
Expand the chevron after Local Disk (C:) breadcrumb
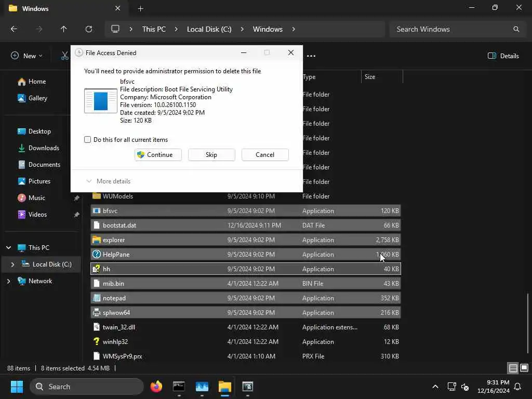(x=242, y=29)
